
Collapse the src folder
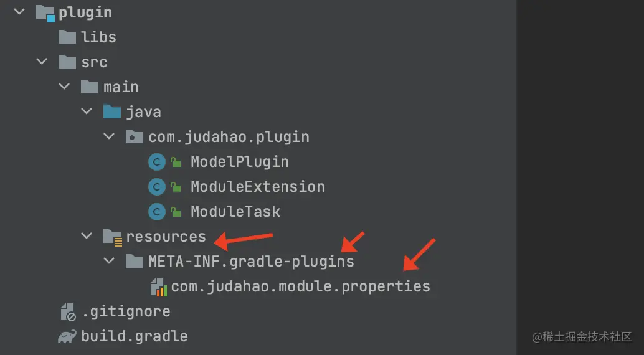click(x=42, y=62)
